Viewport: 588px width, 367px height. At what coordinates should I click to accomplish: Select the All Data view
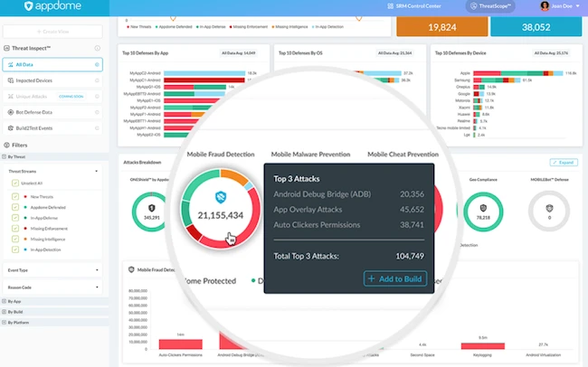(x=52, y=64)
